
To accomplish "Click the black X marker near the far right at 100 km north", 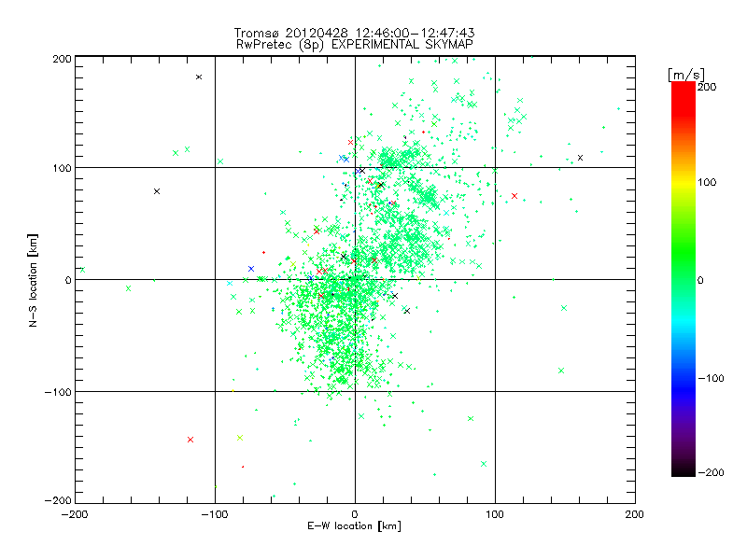I will 580,158.
